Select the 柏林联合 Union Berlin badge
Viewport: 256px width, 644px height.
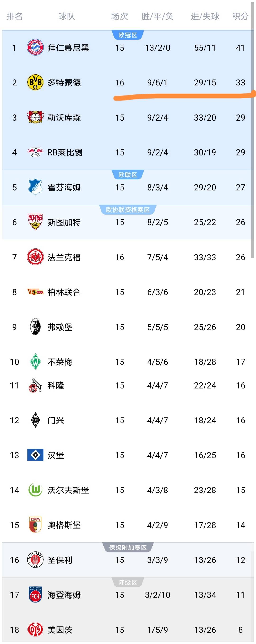tap(36, 292)
